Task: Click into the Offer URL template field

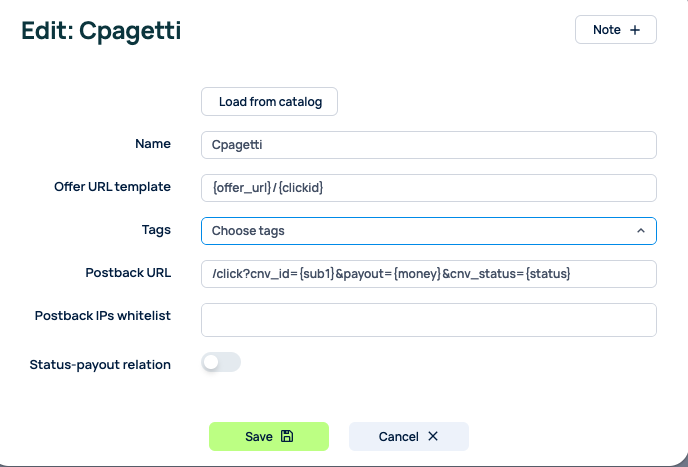Action: point(428,188)
